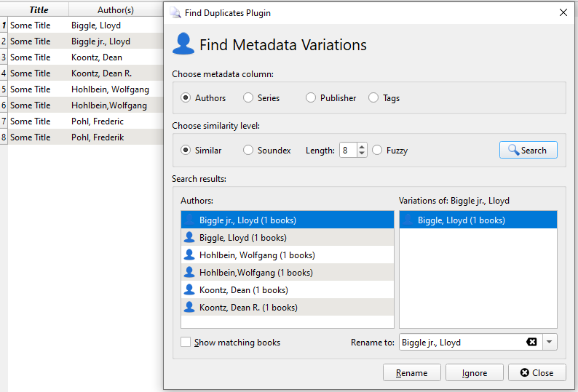
Task: Click the large user icon in dialog header
Action: tap(183, 44)
